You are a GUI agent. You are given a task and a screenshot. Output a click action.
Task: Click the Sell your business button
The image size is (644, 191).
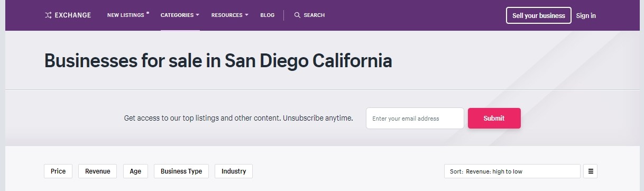click(539, 15)
